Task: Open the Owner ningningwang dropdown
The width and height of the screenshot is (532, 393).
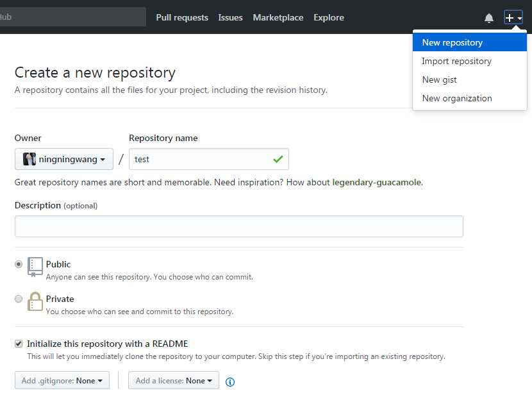Action: coord(64,159)
